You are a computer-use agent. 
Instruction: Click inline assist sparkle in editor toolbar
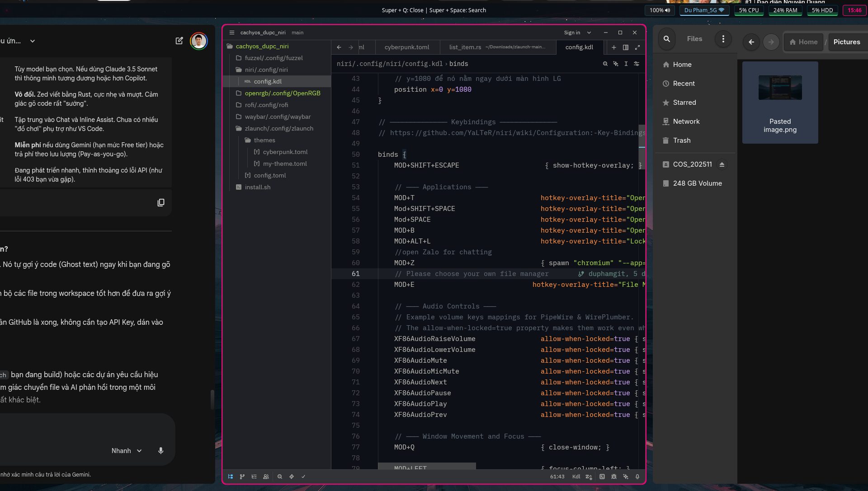click(x=616, y=64)
